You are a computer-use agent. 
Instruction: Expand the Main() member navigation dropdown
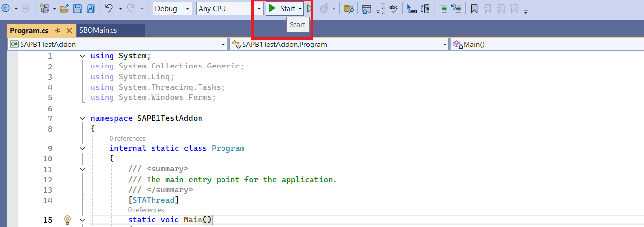[548, 44]
